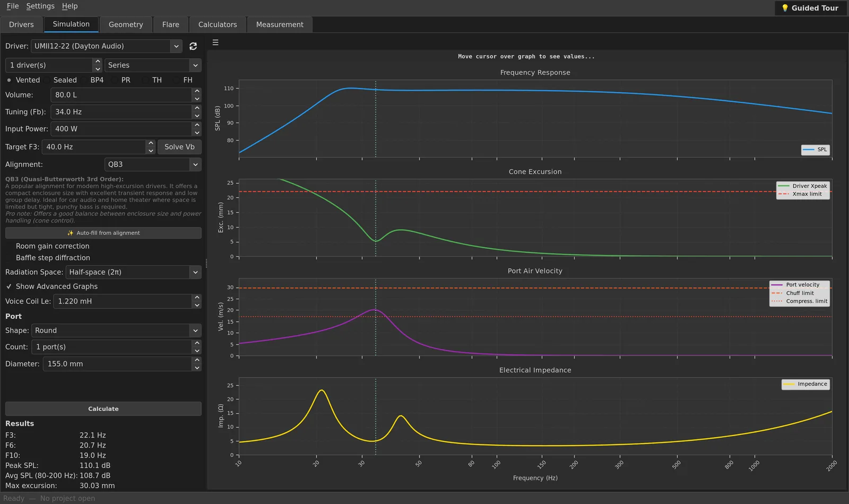Go to the Flare tab
849x504 pixels.
[x=171, y=24]
